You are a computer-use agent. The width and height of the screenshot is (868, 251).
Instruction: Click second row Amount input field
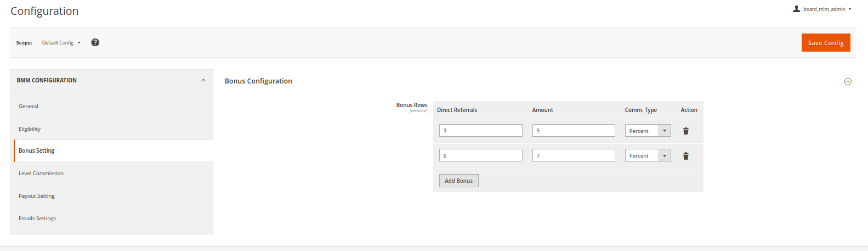(573, 156)
